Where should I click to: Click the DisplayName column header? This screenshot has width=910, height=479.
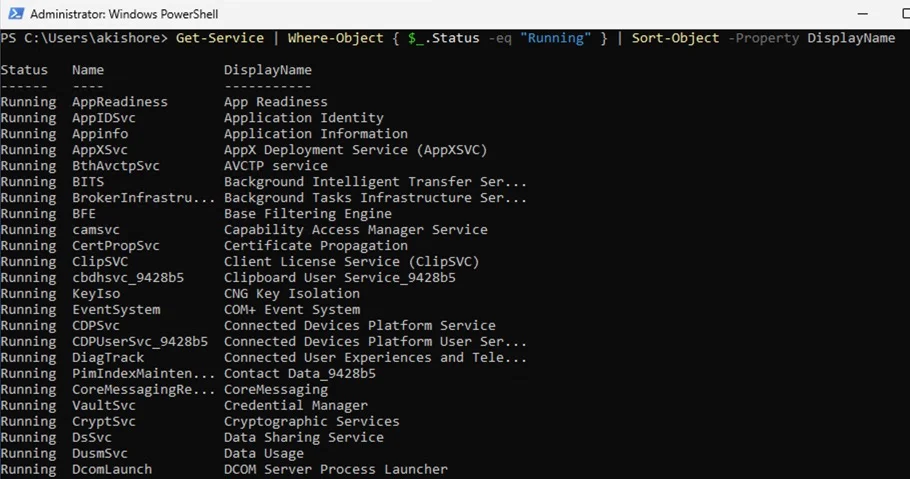268,70
